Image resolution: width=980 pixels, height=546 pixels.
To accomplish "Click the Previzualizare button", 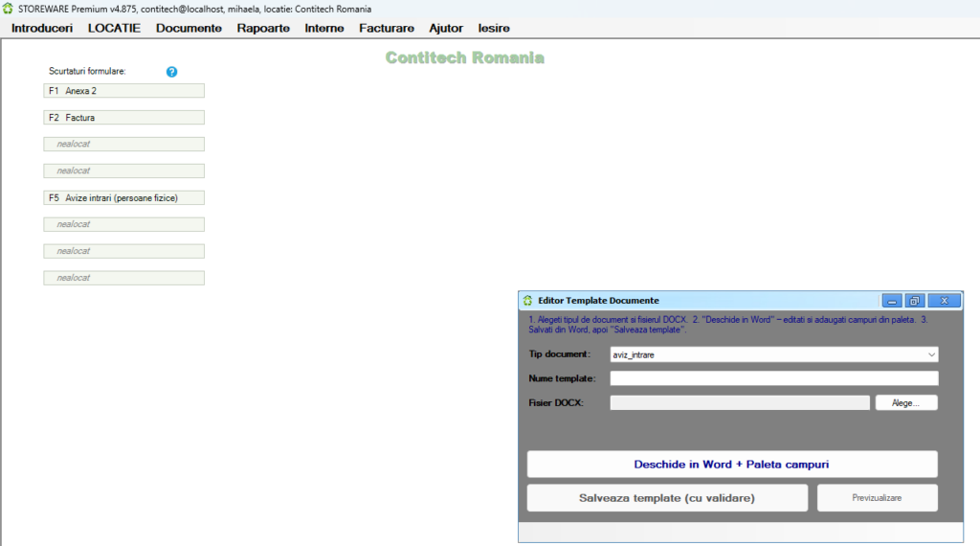I will point(877,498).
